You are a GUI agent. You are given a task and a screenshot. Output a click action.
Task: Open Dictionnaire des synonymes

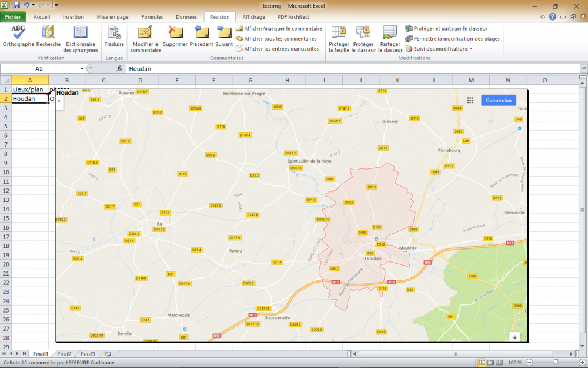[81, 38]
